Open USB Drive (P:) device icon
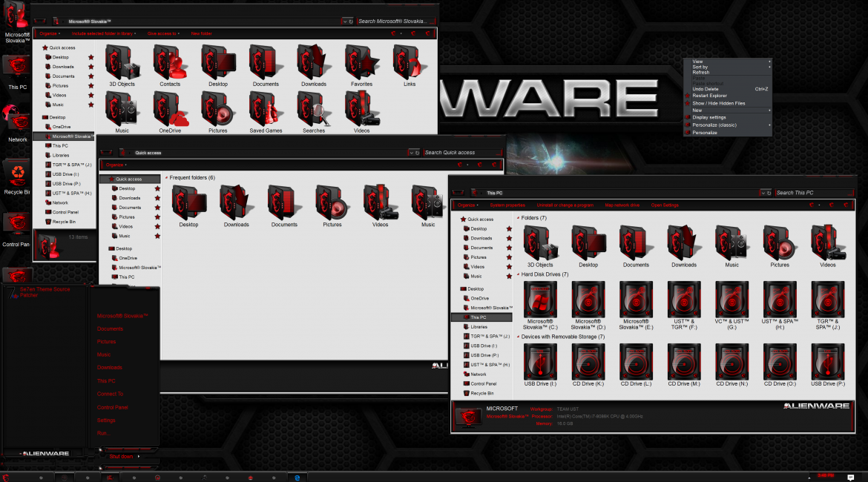The width and height of the screenshot is (868, 482). [x=828, y=366]
